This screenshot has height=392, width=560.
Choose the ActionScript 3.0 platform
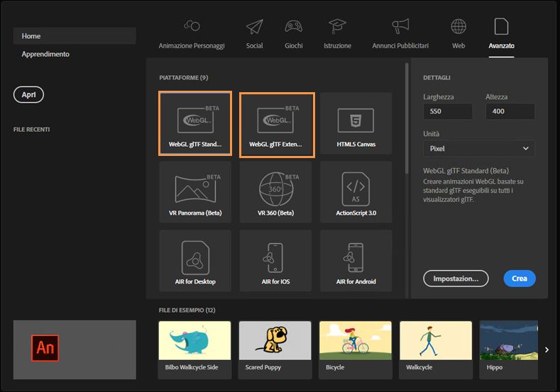pyautogui.click(x=356, y=192)
